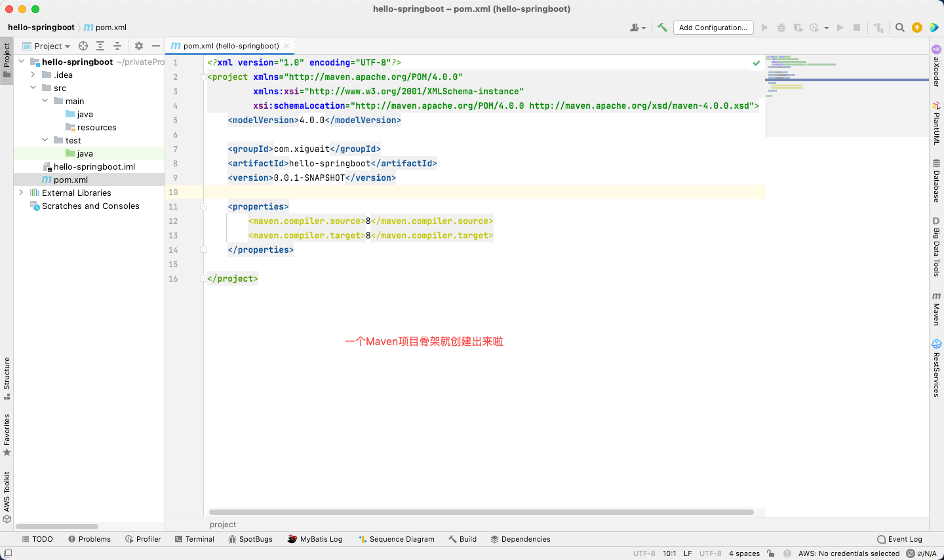This screenshot has height=560, width=944.
Task: Click Select Opened File target icon
Action: 83,46
